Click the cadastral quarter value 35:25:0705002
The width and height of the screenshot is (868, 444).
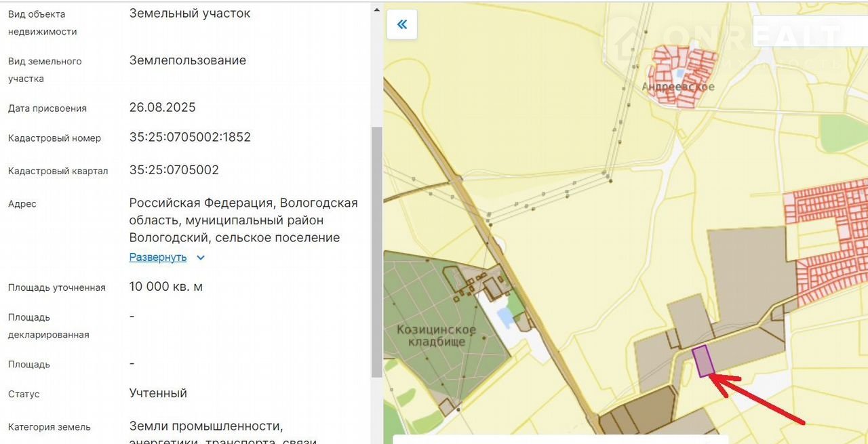coord(174,169)
